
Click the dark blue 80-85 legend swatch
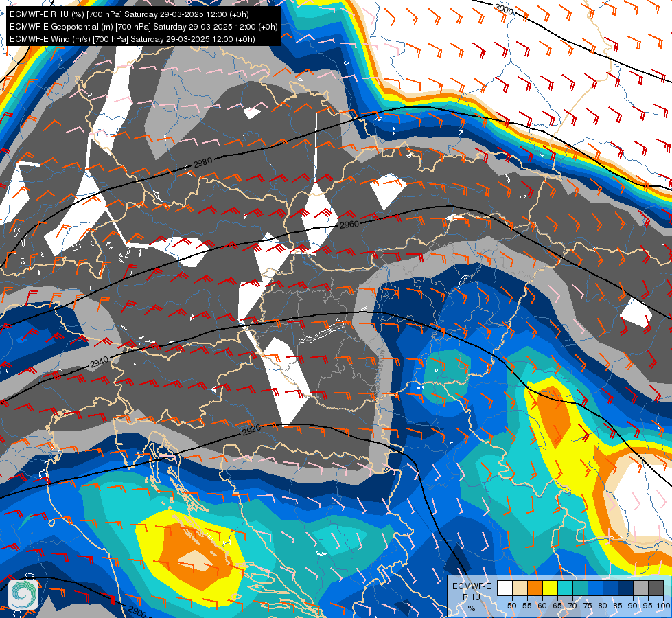click(611, 588)
